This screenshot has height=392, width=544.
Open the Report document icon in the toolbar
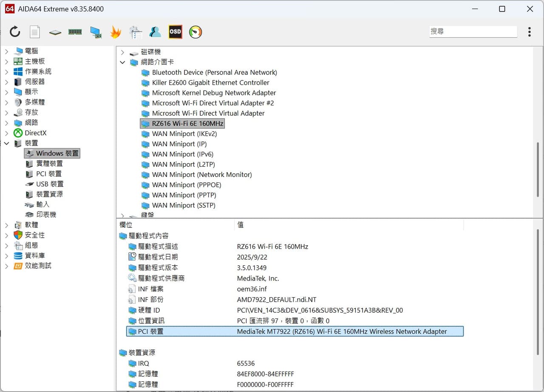click(35, 31)
